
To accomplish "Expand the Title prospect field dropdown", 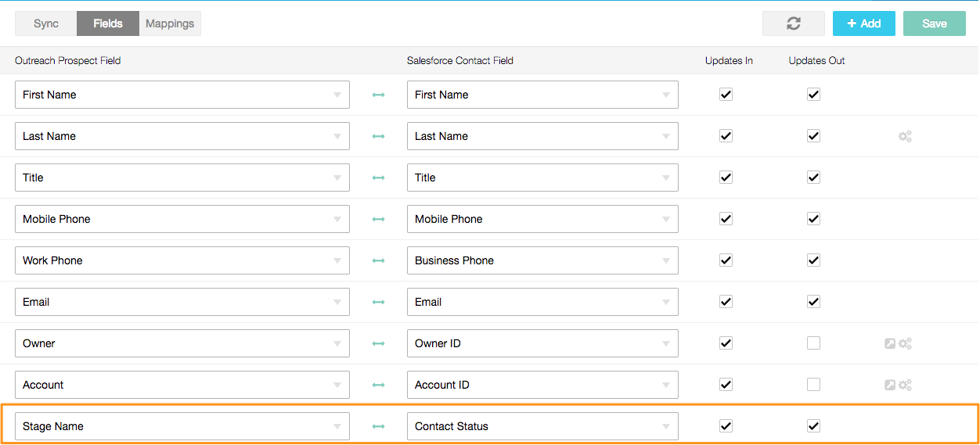I will click(337, 178).
